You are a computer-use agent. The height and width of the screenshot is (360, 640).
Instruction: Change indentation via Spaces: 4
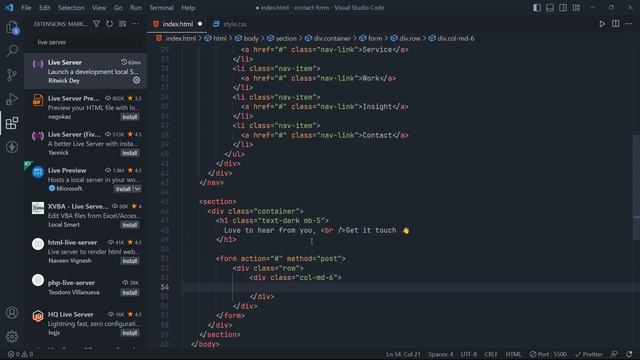[x=440, y=354]
